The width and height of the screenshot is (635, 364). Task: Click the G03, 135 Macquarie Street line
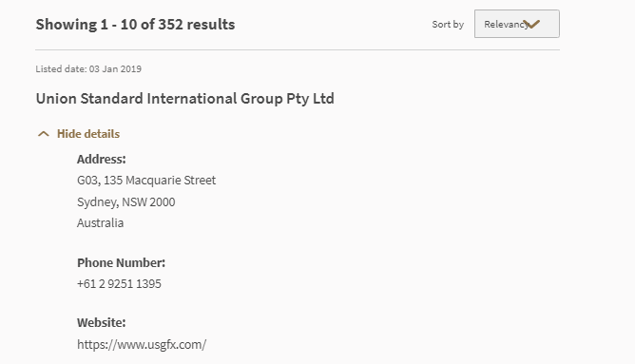[146, 181]
